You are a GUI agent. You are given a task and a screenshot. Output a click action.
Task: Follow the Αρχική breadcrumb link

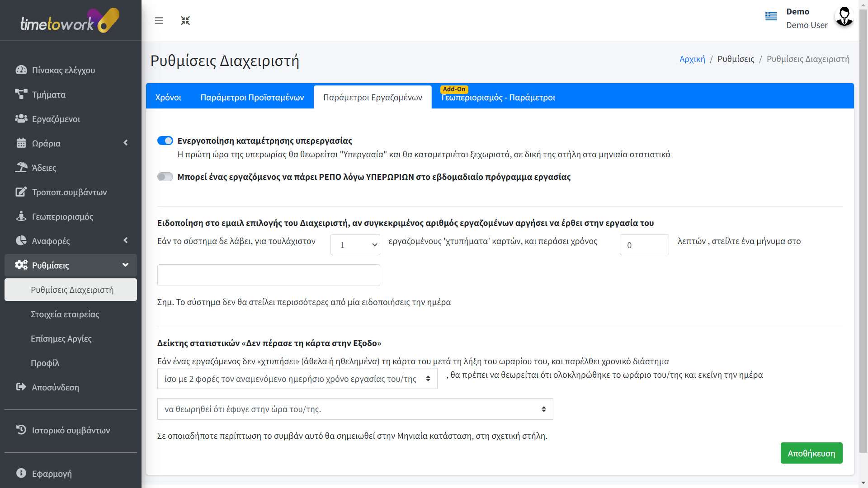click(692, 59)
